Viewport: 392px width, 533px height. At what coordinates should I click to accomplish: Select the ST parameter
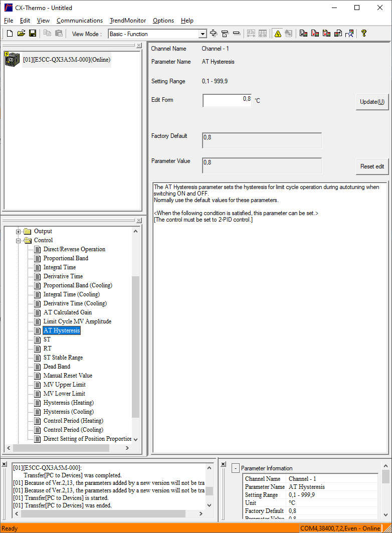pyautogui.click(x=47, y=339)
